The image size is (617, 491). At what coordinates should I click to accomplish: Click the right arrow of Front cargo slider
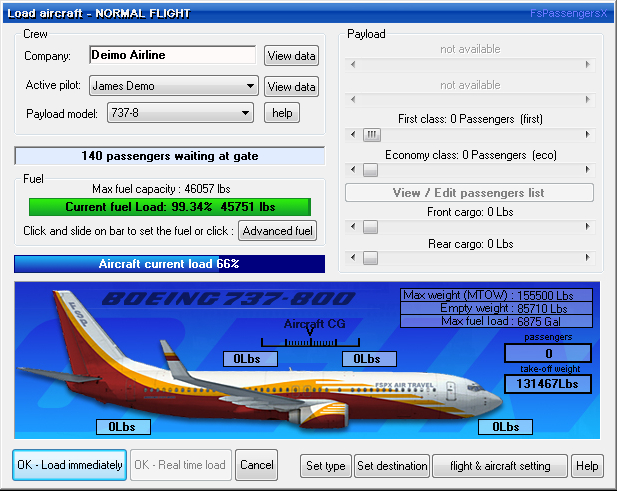pos(587,226)
